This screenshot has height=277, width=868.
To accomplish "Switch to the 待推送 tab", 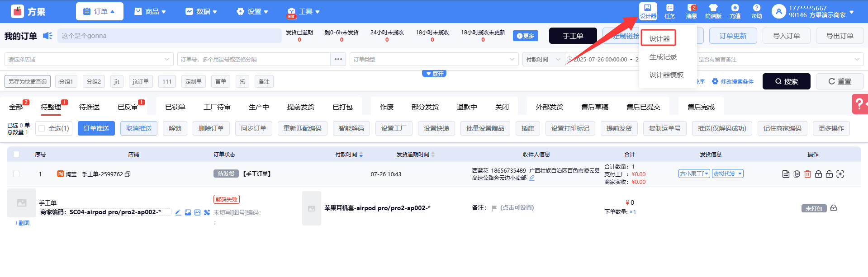I will [89, 107].
